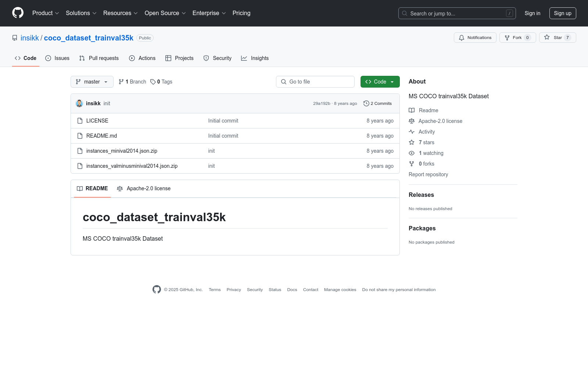Open the Product menu
This screenshot has width=588, height=368.
tap(46, 13)
